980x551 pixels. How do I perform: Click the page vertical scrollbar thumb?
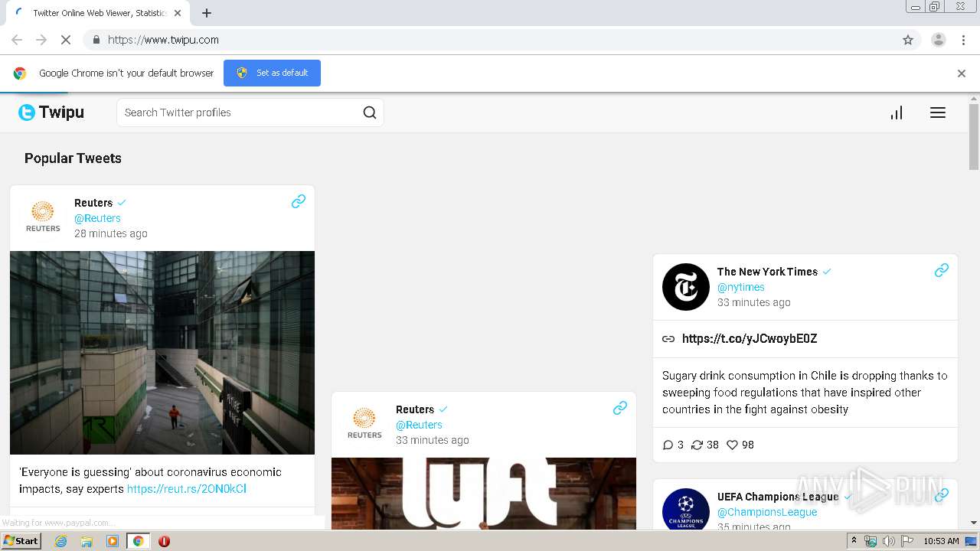[x=974, y=137]
